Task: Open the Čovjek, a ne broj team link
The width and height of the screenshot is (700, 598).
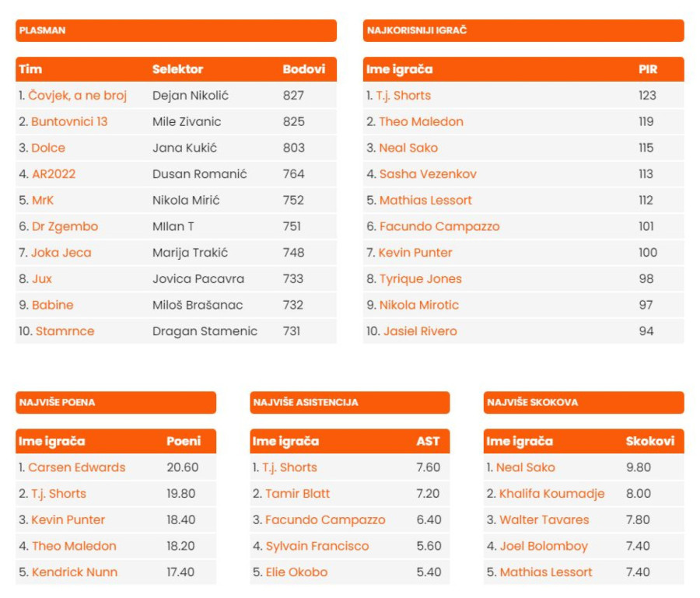Action: point(77,96)
